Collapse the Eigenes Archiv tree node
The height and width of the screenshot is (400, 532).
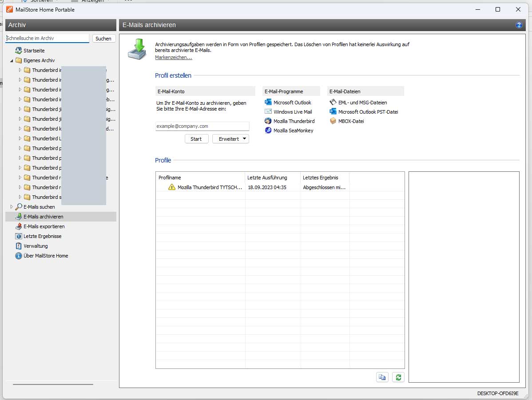pos(12,61)
